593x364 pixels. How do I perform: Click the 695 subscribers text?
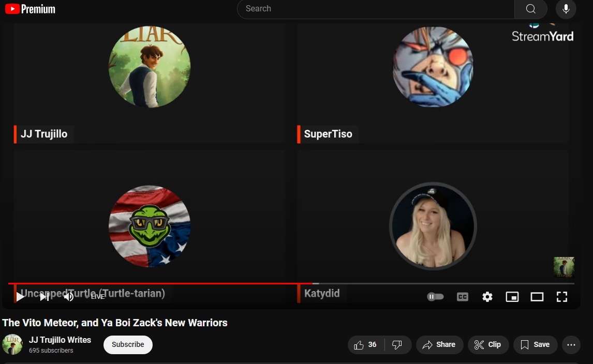pyautogui.click(x=51, y=351)
